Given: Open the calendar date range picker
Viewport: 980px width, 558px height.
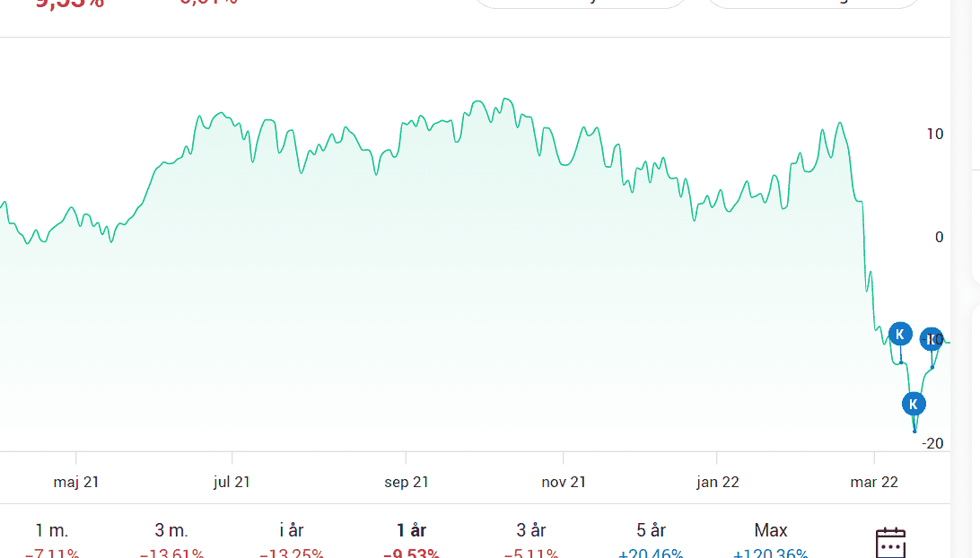Looking at the screenshot, I should pyautogui.click(x=890, y=541).
